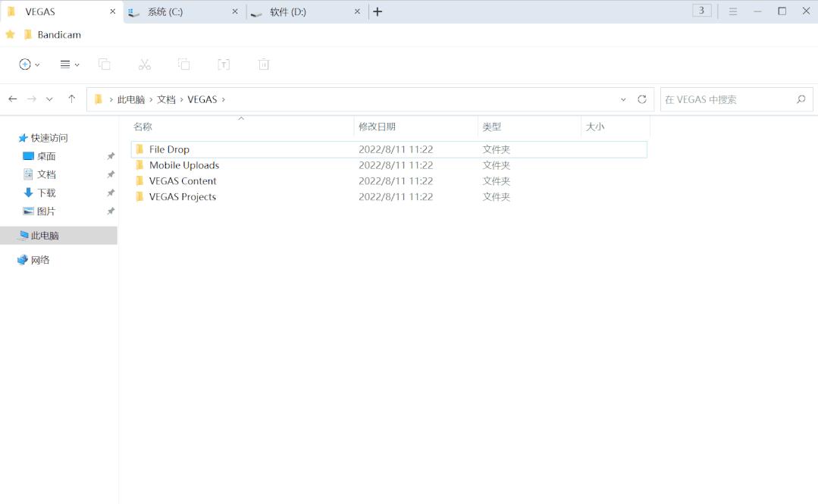Select the VEGAS Projects folder

click(x=182, y=197)
